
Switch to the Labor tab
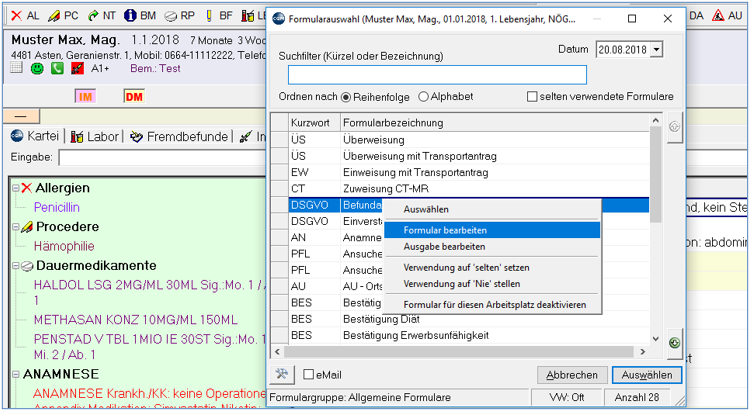(x=95, y=137)
